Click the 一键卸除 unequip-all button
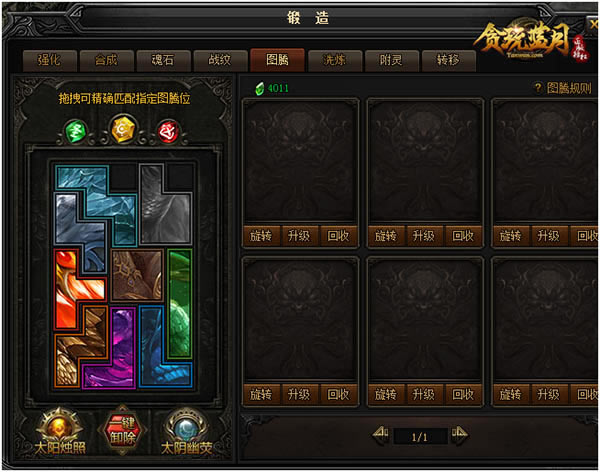The width and height of the screenshot is (600, 472). 122,431
